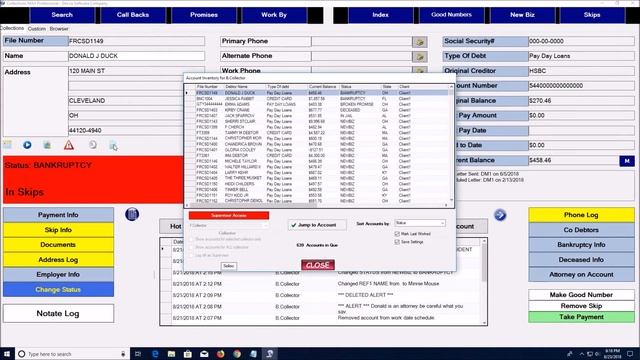
Task: Click the blue round arrow icon near Phone Log
Action: pyautogui.click(x=500, y=215)
